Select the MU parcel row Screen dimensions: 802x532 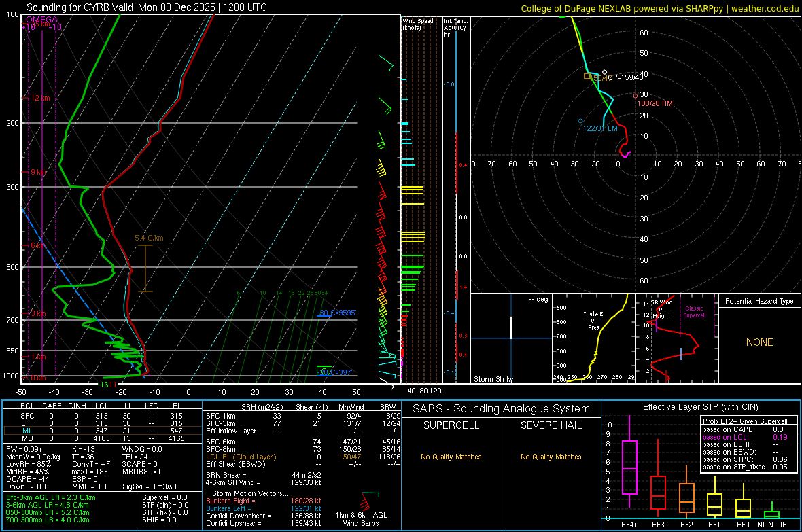pyautogui.click(x=101, y=438)
